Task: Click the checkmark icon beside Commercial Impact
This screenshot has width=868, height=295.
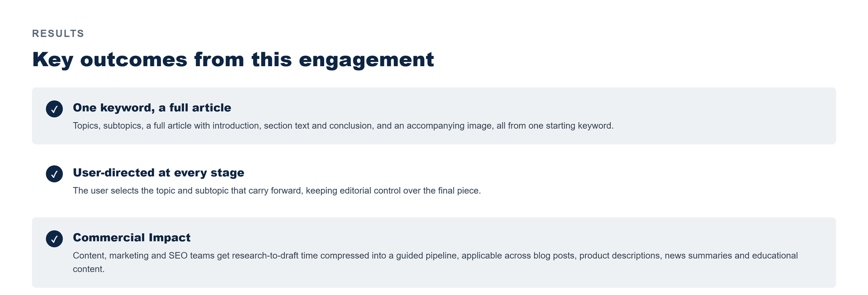Action: pos(54,239)
